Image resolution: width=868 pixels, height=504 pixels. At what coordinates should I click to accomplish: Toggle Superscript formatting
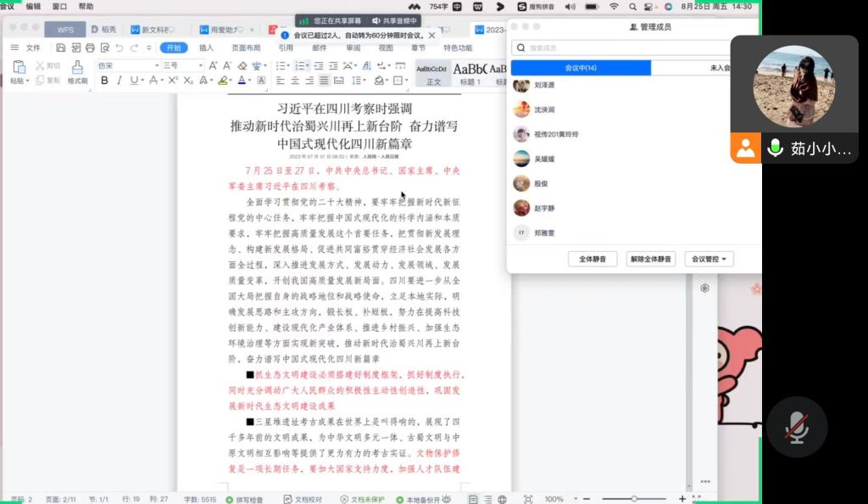pyautogui.click(x=173, y=81)
